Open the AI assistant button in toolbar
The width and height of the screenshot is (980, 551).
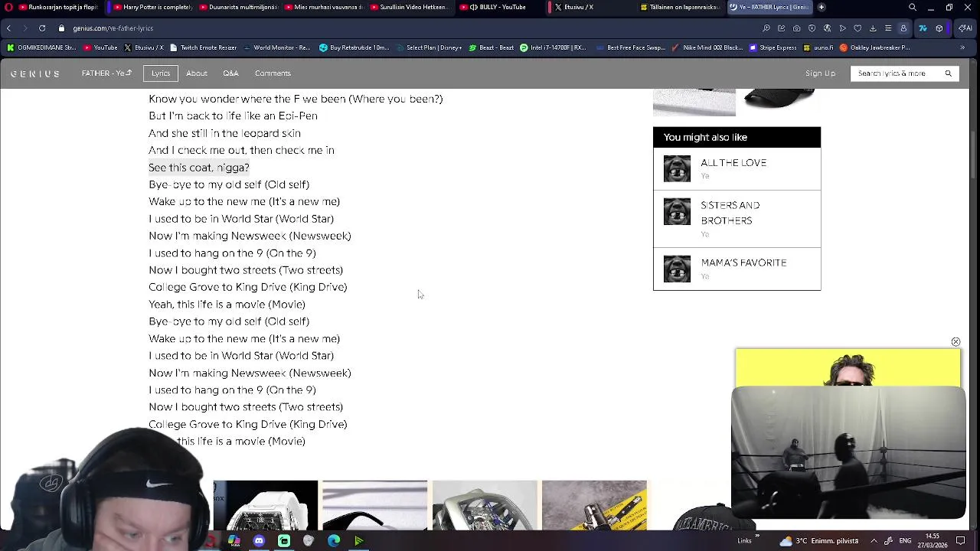(965, 28)
